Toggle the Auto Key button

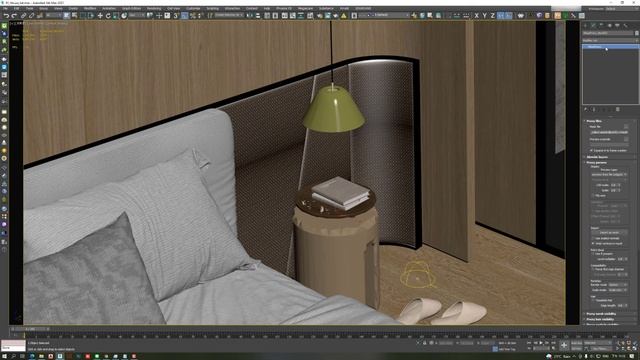point(577,343)
